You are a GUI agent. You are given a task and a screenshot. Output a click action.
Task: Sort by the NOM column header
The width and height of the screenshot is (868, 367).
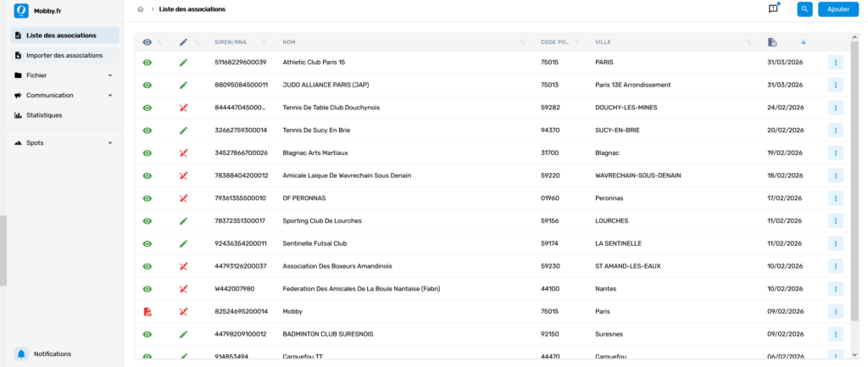tap(289, 42)
